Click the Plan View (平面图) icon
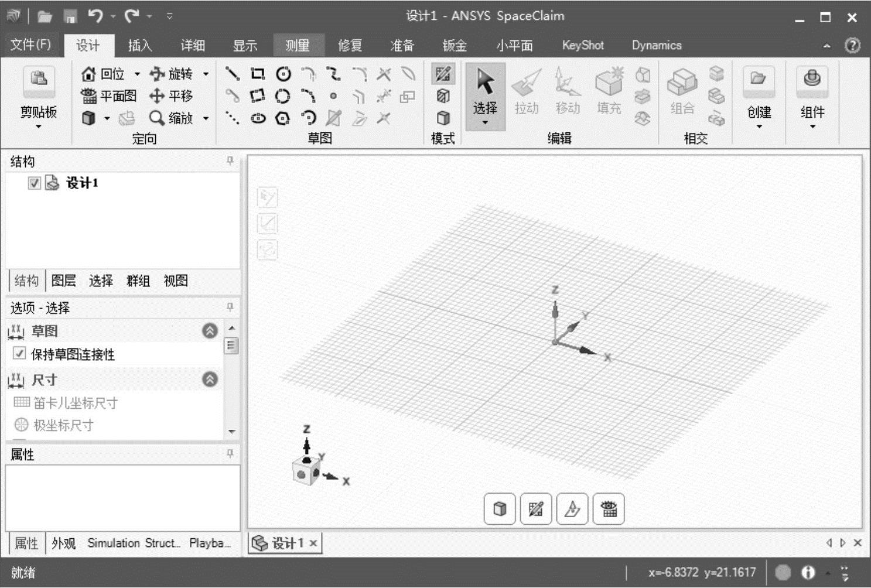 click(88, 95)
